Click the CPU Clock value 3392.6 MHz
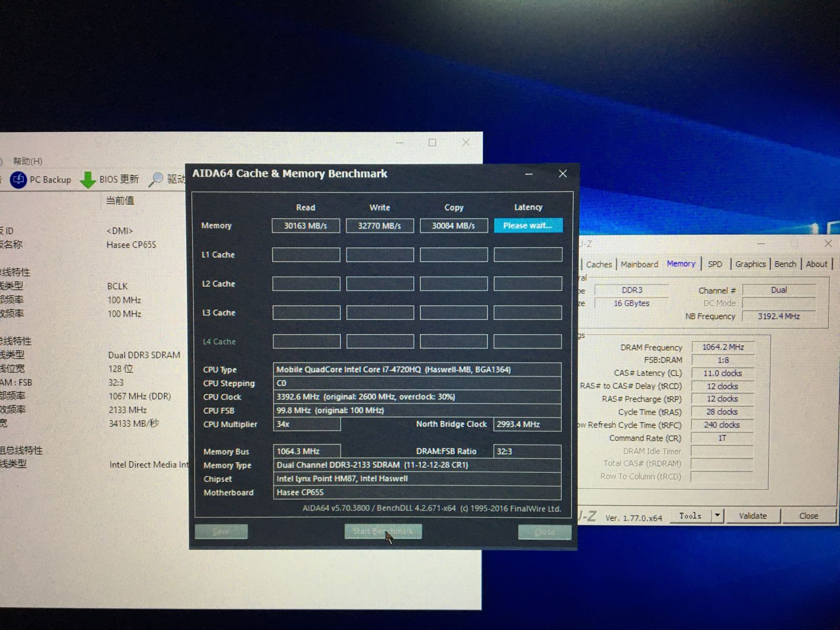The width and height of the screenshot is (840, 630). [x=417, y=397]
